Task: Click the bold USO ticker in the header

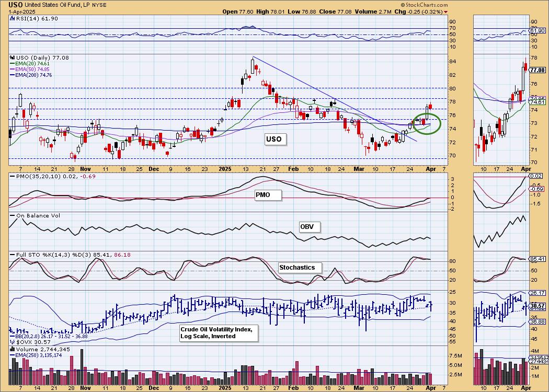Action: [x=16, y=5]
